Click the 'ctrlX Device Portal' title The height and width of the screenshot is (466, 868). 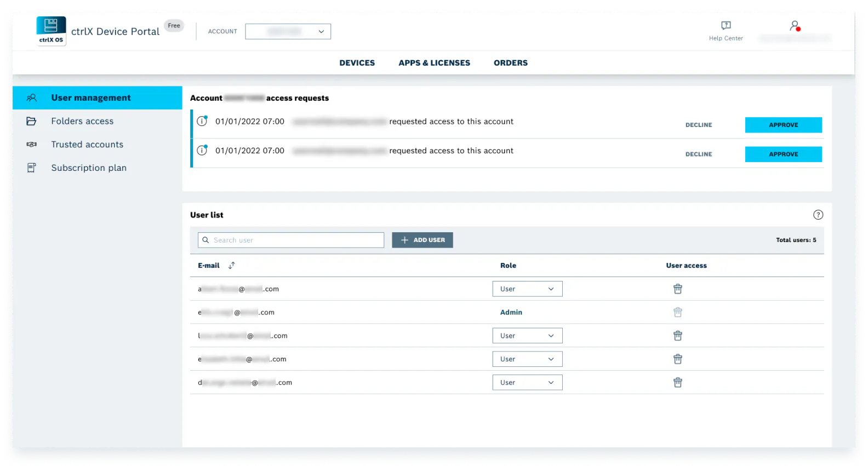[x=116, y=31]
